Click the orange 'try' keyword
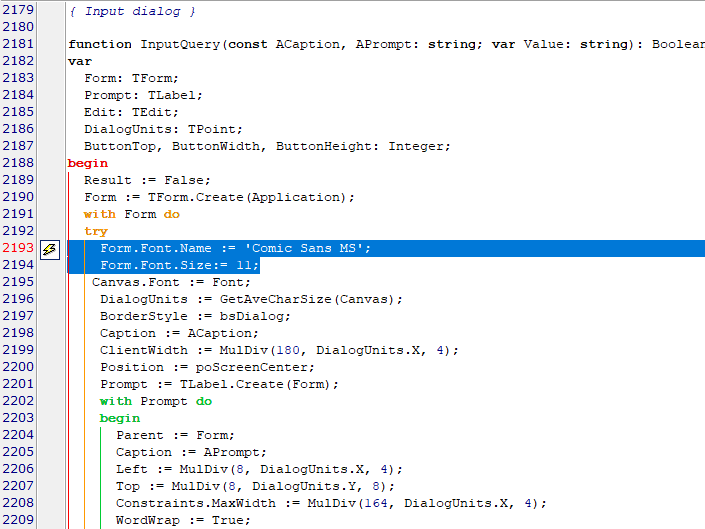The width and height of the screenshot is (705, 529). click(x=96, y=231)
